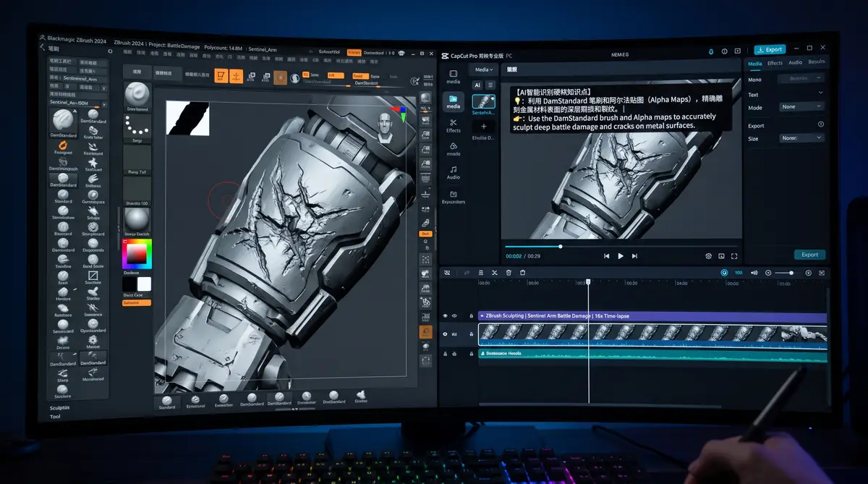The height and width of the screenshot is (484, 868).
Task: Enter fullscreen preview in CapCut player
Action: (x=734, y=256)
